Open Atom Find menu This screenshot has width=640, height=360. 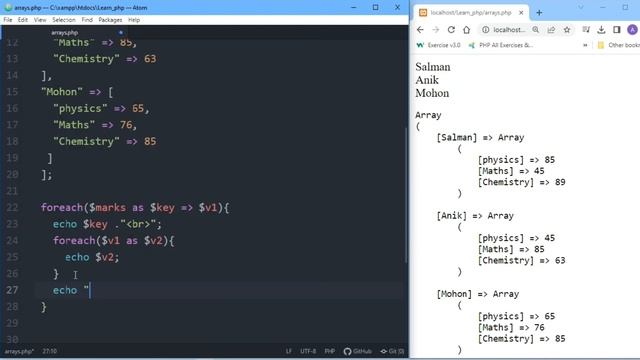[x=87, y=20]
